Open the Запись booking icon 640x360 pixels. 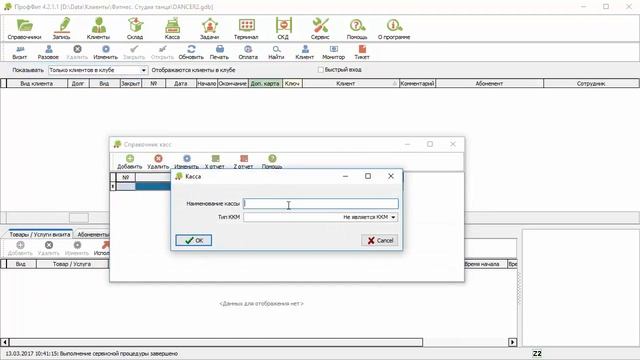[x=62, y=29]
